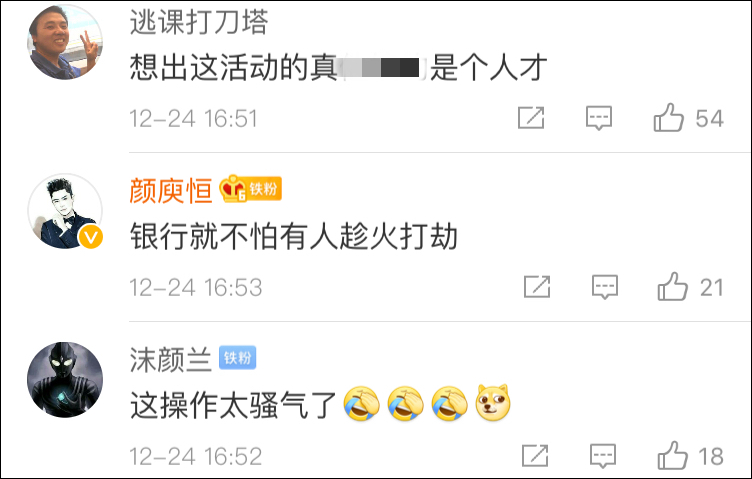Open profile from 逃课打刀塔's avatar
Screen dimensions: 752x479
pos(65,42)
